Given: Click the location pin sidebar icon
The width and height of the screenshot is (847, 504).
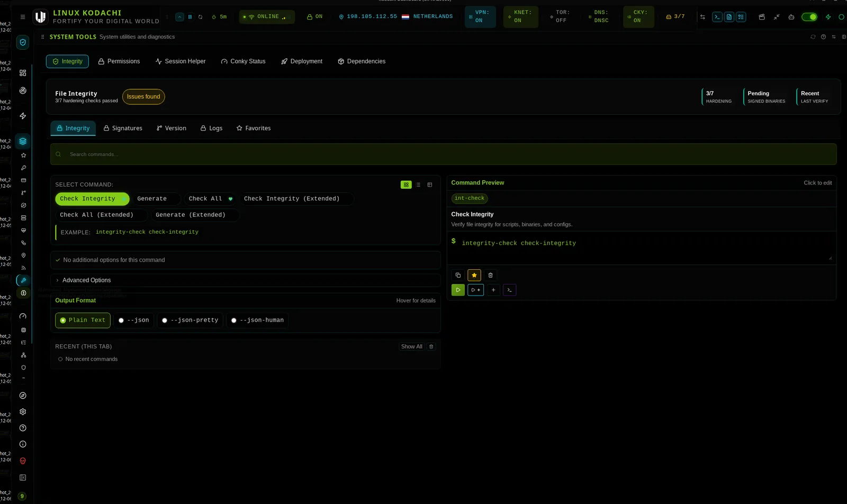Looking at the screenshot, I should pos(23,255).
